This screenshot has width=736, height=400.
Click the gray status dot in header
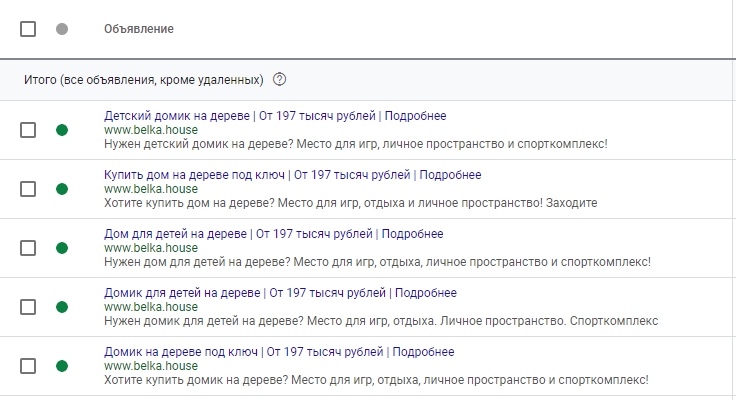tap(62, 29)
